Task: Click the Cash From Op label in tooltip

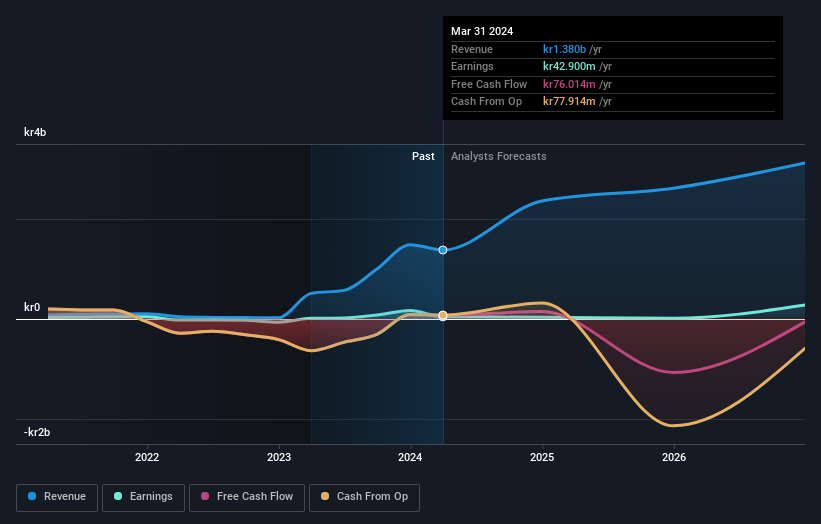Action: 486,102
